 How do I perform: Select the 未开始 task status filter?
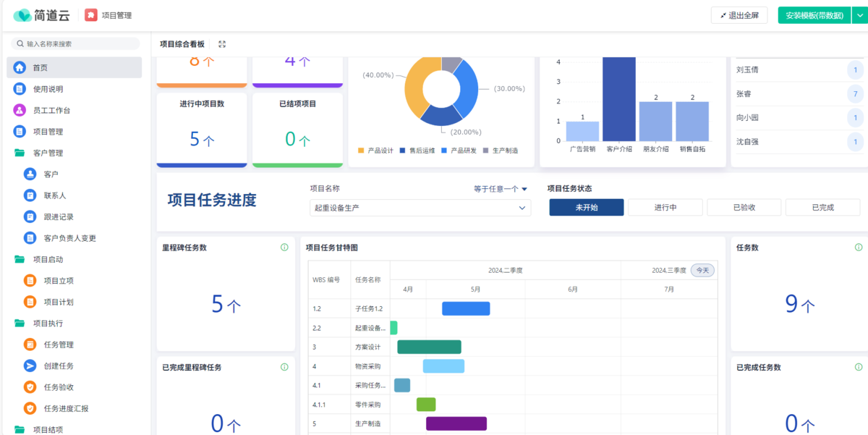[586, 208]
